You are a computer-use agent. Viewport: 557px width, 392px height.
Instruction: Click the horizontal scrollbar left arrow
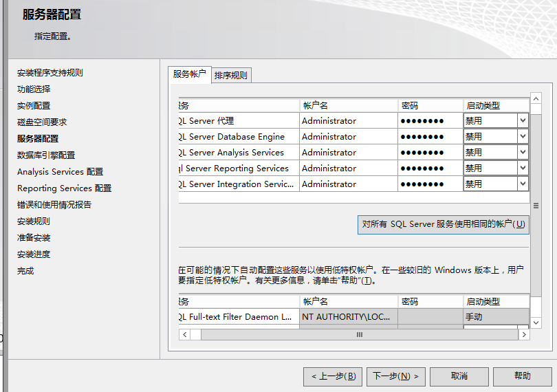(x=184, y=334)
